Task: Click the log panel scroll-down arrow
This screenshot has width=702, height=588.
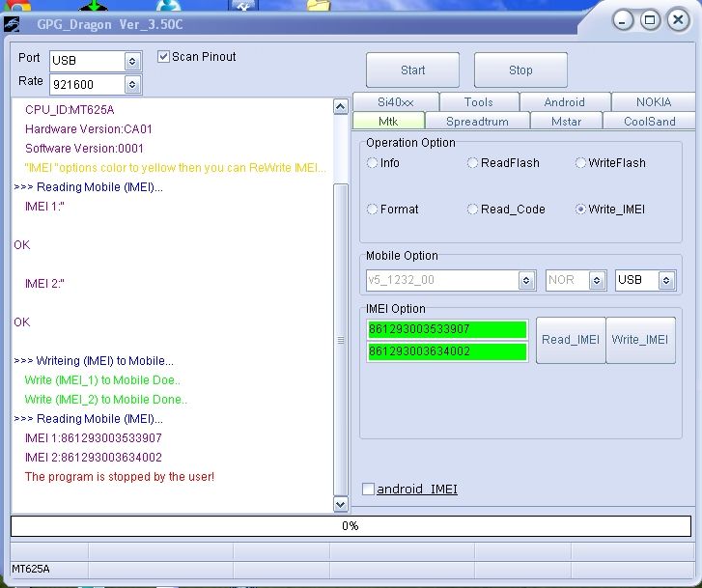Action: pos(340,504)
